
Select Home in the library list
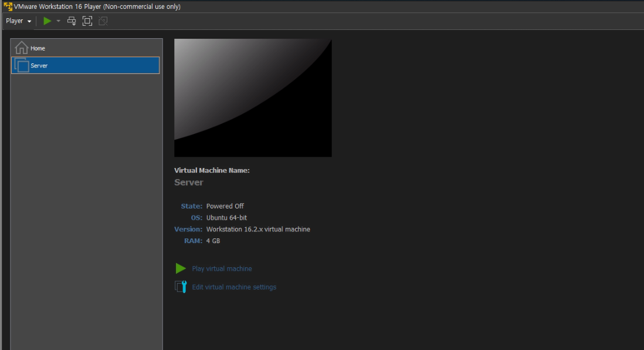click(x=86, y=48)
